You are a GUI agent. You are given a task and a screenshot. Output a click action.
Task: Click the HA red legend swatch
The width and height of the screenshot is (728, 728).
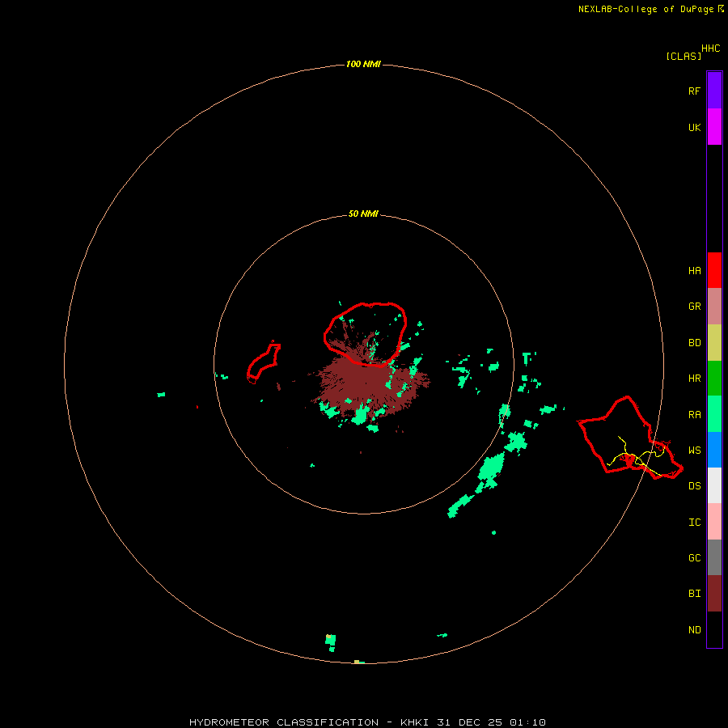714,270
